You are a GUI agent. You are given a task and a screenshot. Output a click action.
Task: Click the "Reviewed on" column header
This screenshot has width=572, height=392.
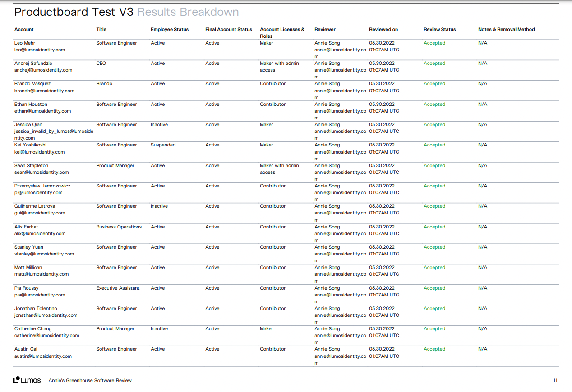pos(383,30)
